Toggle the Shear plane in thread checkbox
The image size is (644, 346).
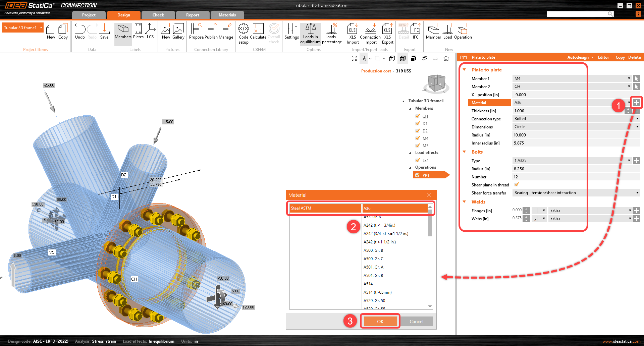pyautogui.click(x=517, y=185)
